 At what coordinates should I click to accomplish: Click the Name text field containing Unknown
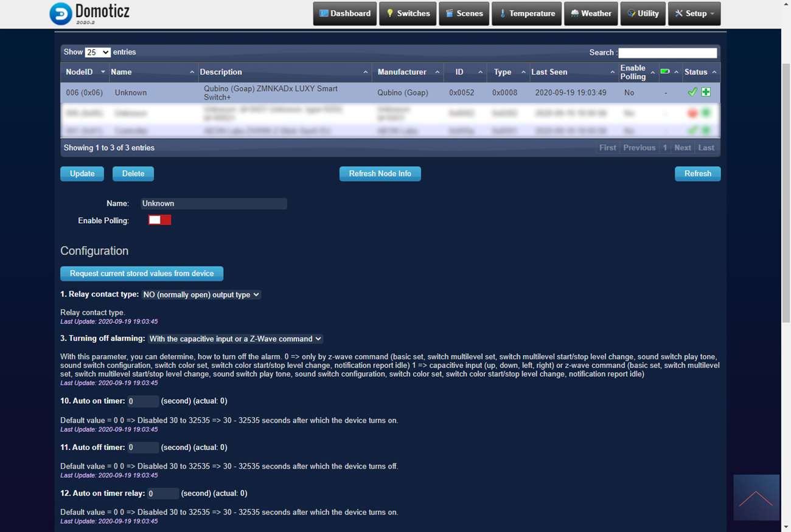[214, 204]
